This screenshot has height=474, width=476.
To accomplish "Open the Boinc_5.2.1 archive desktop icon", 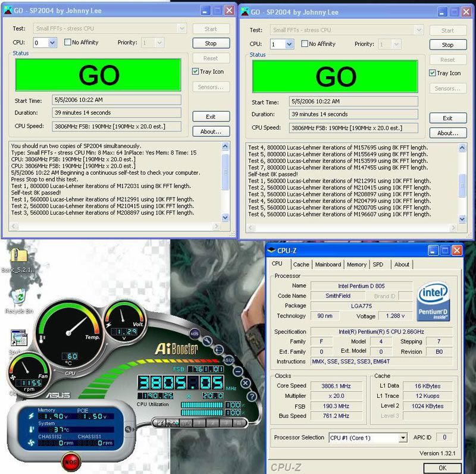I will tap(18, 256).
